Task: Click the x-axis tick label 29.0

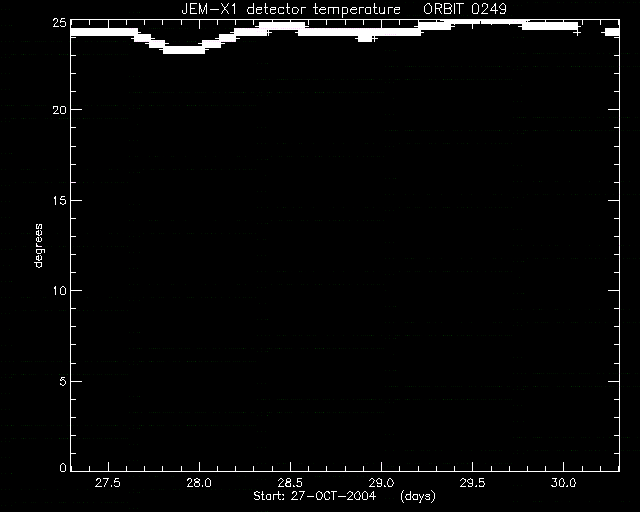Action: point(381,483)
